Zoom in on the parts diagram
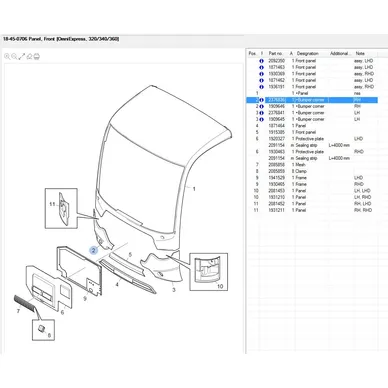Viewport: 388px width, 388px height. tap(7, 56)
